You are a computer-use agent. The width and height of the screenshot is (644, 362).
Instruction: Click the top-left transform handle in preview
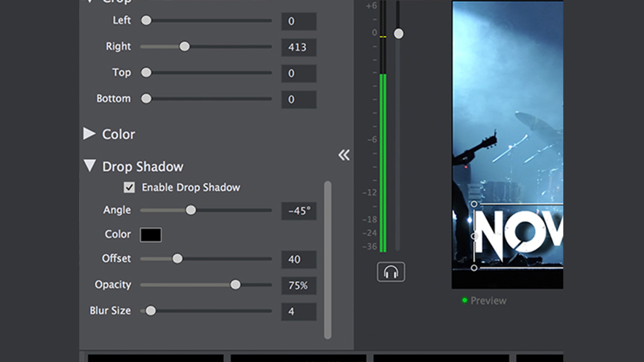point(474,204)
